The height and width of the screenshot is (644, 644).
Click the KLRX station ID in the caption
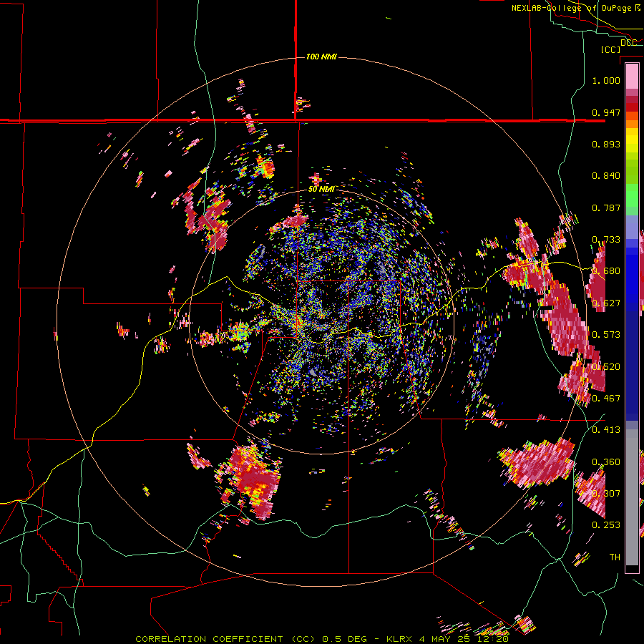[399, 639]
